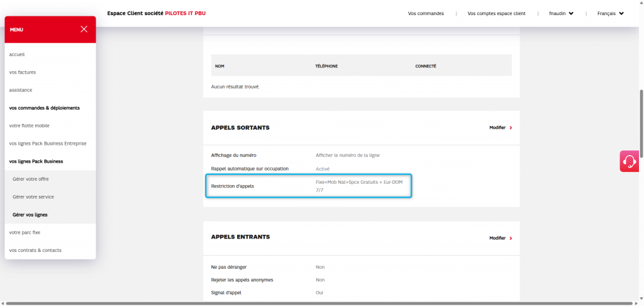Click APPELS SORTANTS section heading
Screen dimensions: 644x306
coord(240,128)
